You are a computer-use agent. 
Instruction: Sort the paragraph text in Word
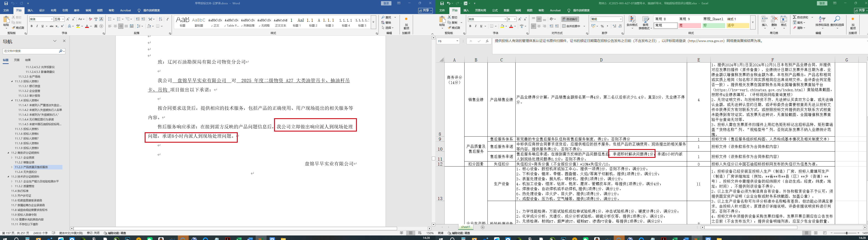[x=160, y=19]
